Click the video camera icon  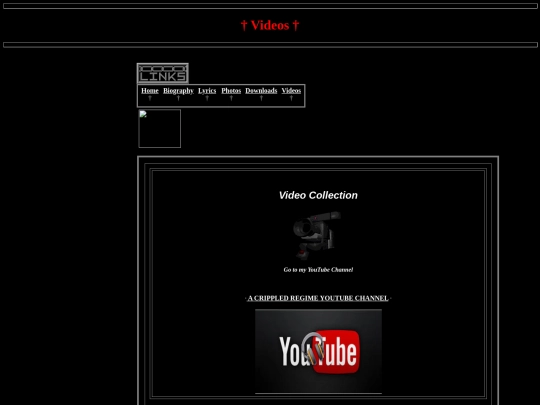pos(317,235)
